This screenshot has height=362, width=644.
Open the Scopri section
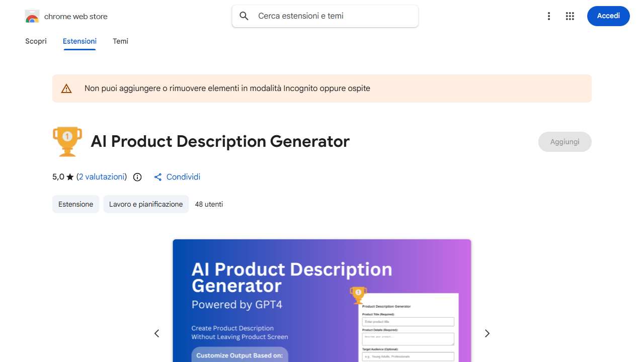coord(36,41)
